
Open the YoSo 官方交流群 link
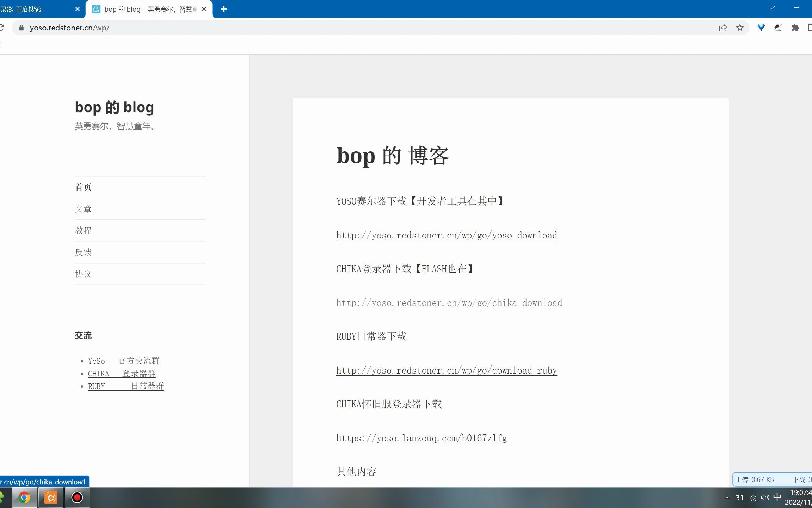click(124, 361)
